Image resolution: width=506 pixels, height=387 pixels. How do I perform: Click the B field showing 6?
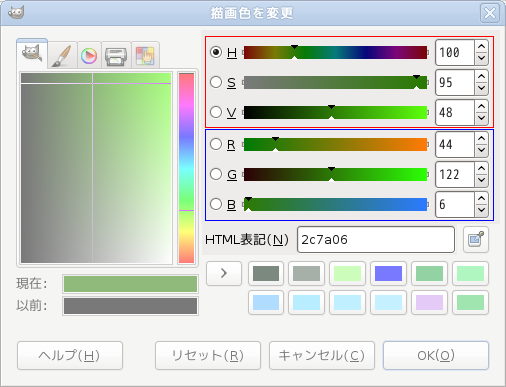[x=455, y=204]
